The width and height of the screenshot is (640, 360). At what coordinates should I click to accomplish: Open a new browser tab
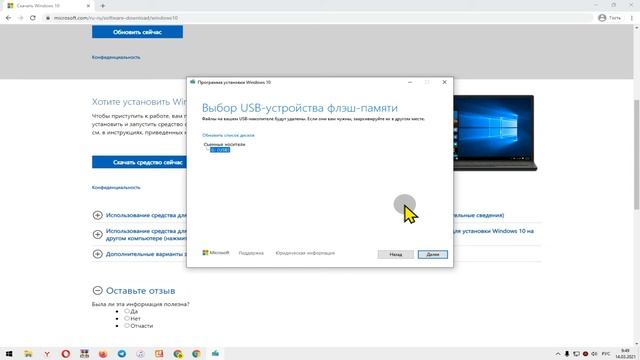tap(102, 6)
